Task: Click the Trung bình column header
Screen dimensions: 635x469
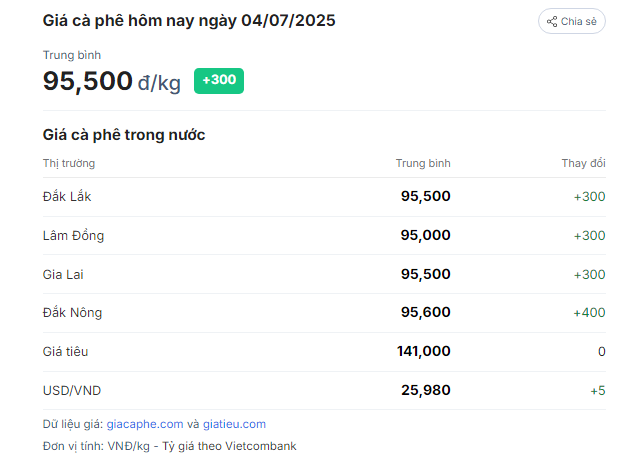Action: click(423, 163)
